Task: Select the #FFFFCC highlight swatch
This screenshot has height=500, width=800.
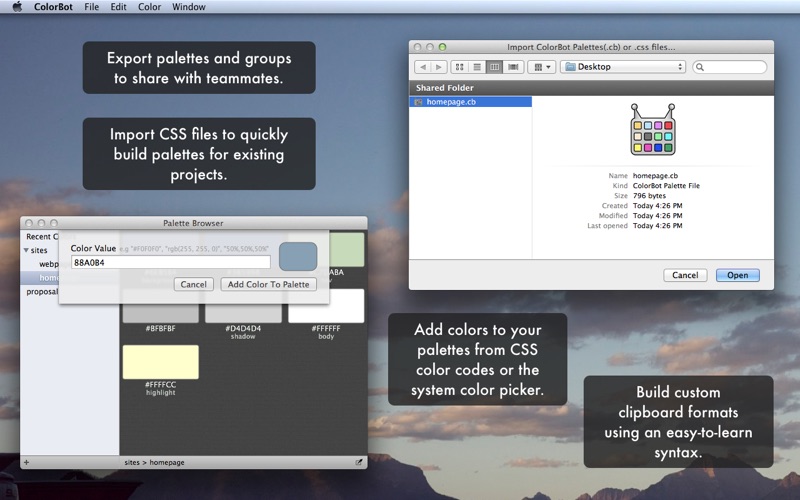Action: 161,362
